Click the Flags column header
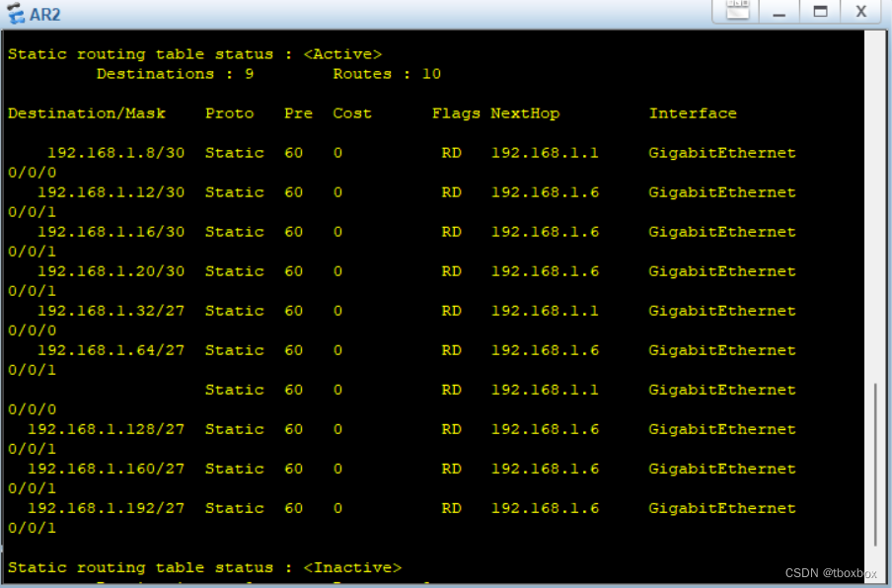This screenshot has width=892, height=588. [456, 113]
